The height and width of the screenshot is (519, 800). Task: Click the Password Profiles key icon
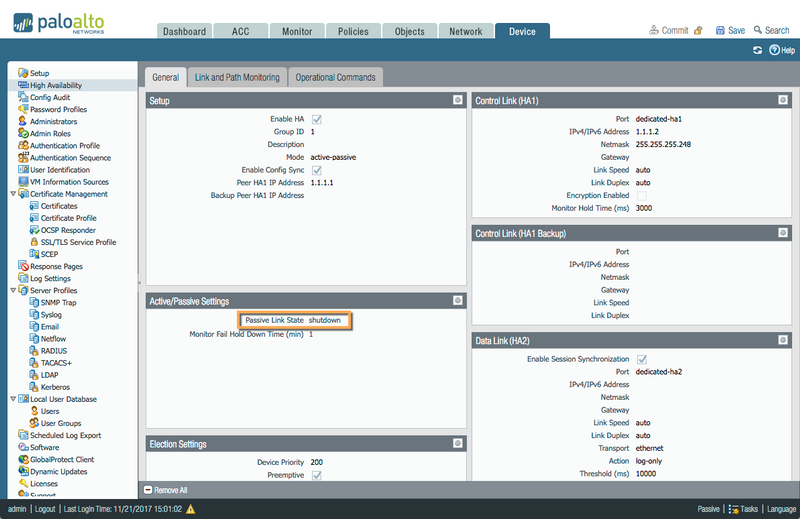23,109
